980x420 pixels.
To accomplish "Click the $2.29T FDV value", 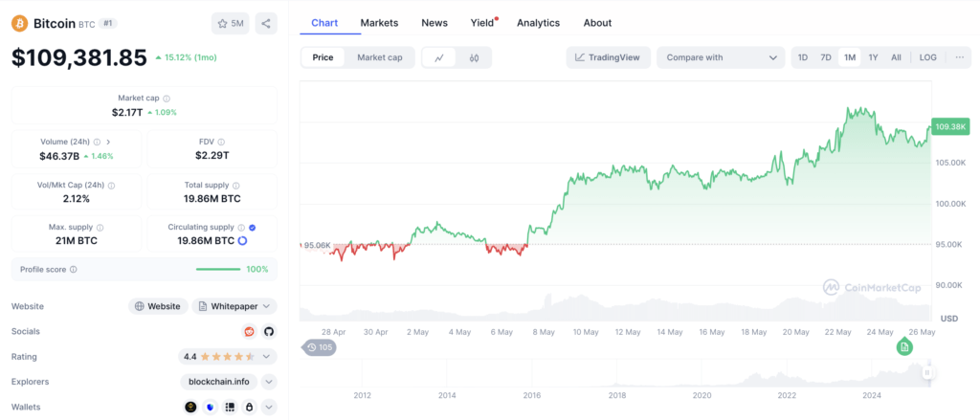I will click(213, 156).
